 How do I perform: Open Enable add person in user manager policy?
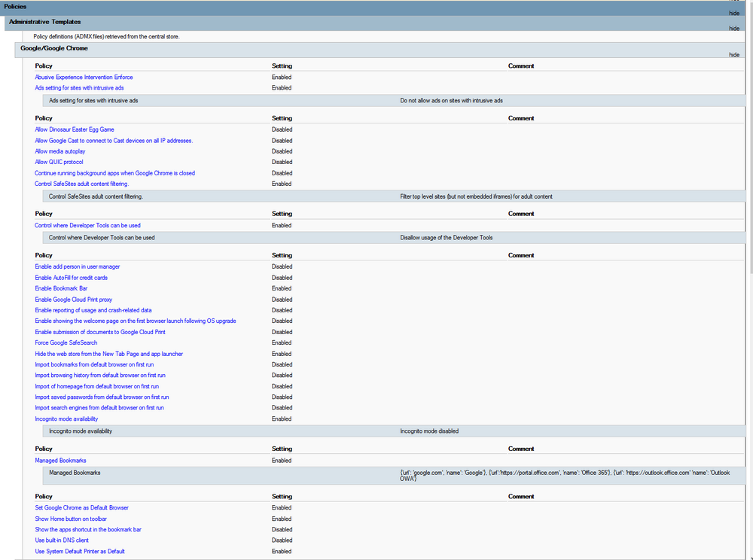click(x=78, y=266)
